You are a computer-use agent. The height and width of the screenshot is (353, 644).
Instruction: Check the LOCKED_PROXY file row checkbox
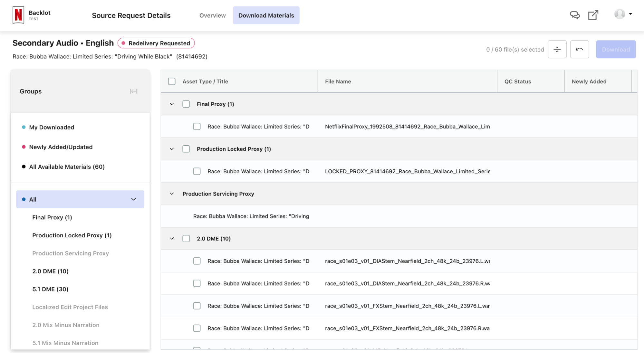(197, 171)
